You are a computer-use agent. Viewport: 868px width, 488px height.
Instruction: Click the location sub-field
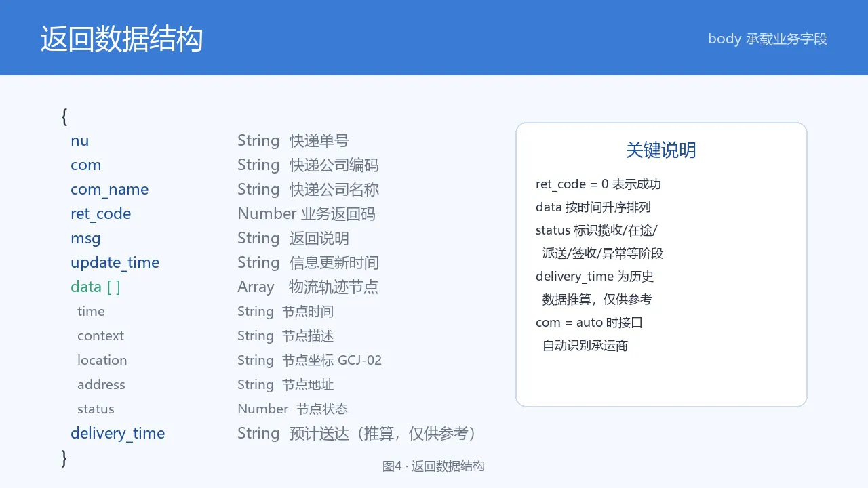pos(102,361)
